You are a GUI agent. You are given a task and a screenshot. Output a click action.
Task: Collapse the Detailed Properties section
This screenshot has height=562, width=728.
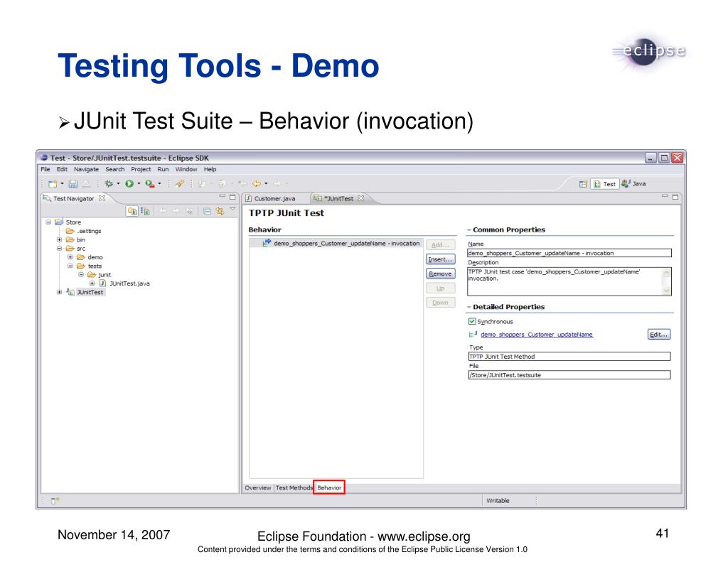[469, 307]
